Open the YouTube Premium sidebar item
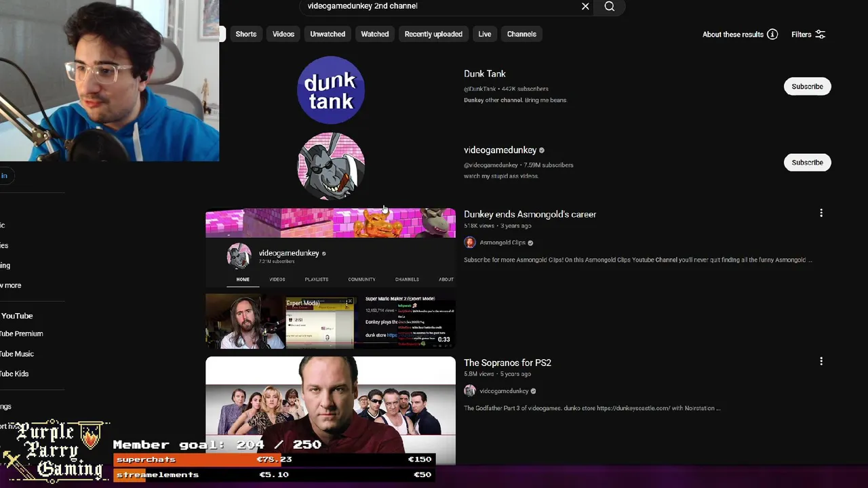This screenshot has height=488, width=868. pyautogui.click(x=22, y=333)
